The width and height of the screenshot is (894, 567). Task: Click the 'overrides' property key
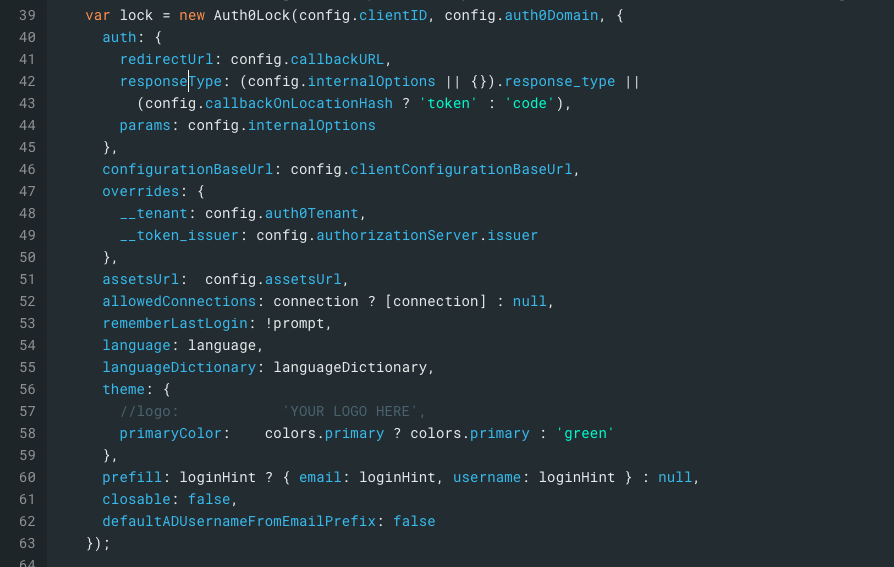click(141, 192)
